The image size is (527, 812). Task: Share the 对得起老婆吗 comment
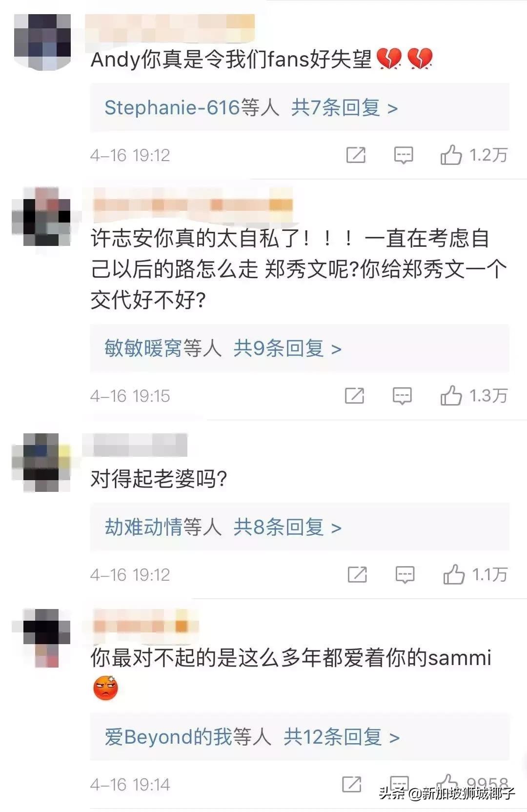click(x=357, y=574)
